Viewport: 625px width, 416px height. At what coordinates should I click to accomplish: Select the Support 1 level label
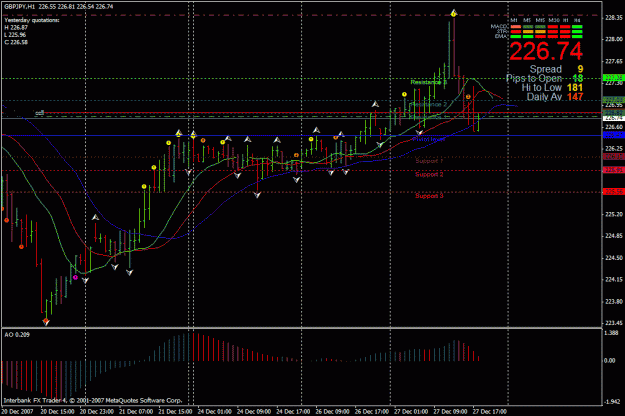click(429, 161)
